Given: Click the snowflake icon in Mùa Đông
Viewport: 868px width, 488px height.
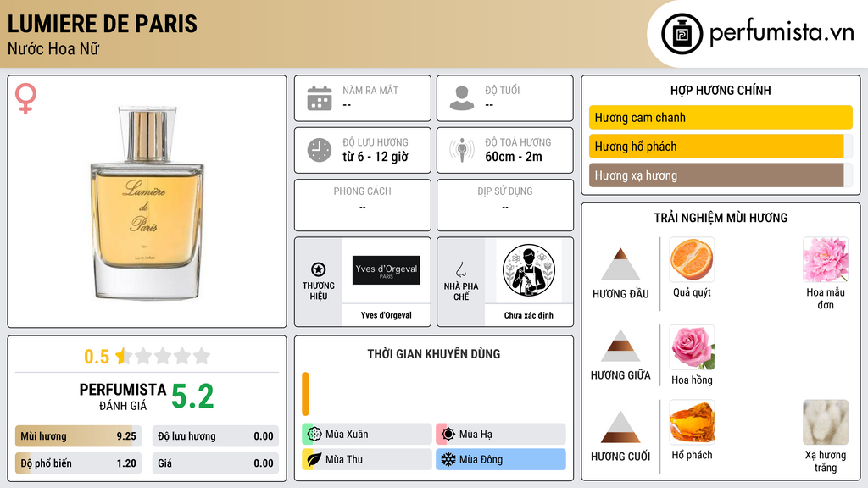Looking at the screenshot, I should point(448,459).
